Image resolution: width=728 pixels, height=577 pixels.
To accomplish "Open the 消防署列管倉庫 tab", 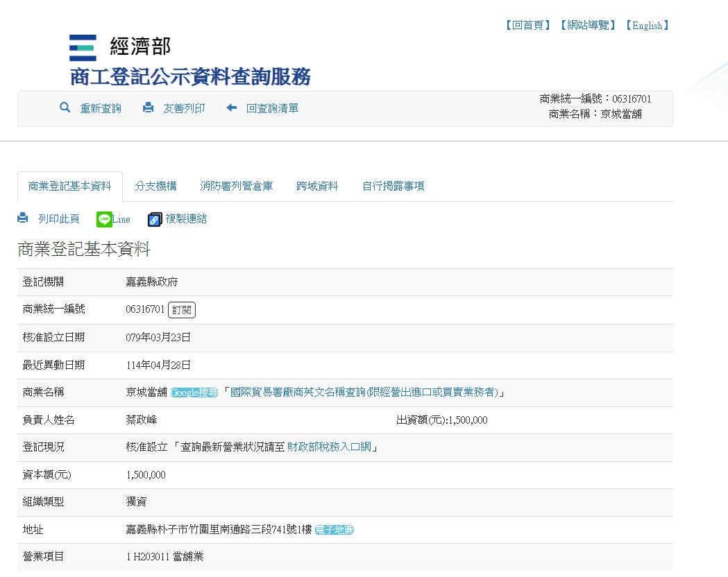I will (237, 186).
